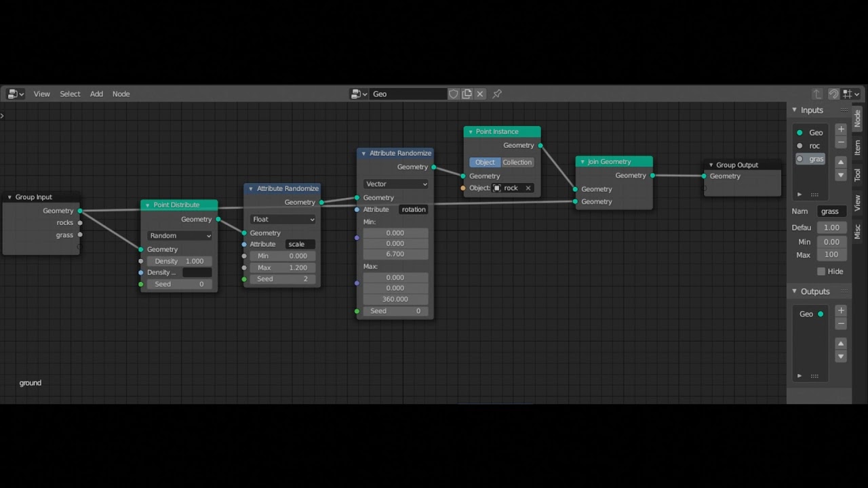Image resolution: width=868 pixels, height=488 pixels.
Task: Open the snapping options grid dropdown
Action: click(x=851, y=94)
